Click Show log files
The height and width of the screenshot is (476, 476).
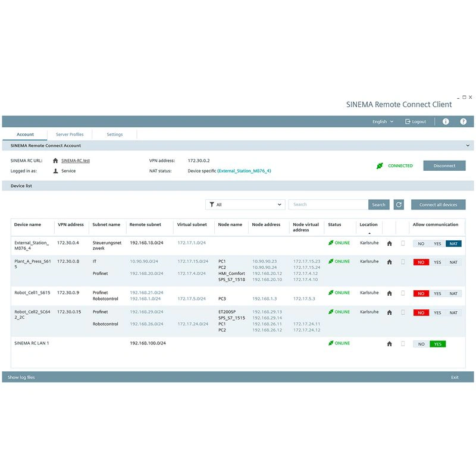pyautogui.click(x=21, y=377)
